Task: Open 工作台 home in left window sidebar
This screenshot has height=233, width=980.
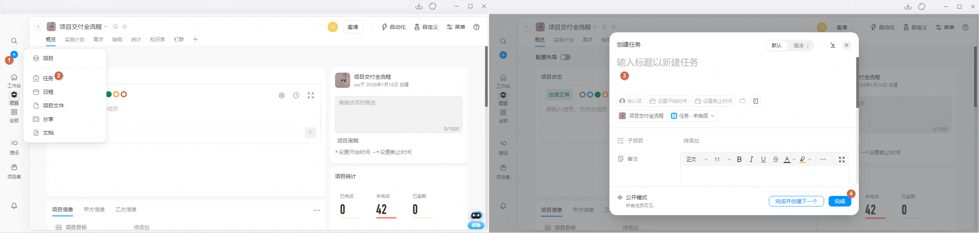Action: pos(14,81)
